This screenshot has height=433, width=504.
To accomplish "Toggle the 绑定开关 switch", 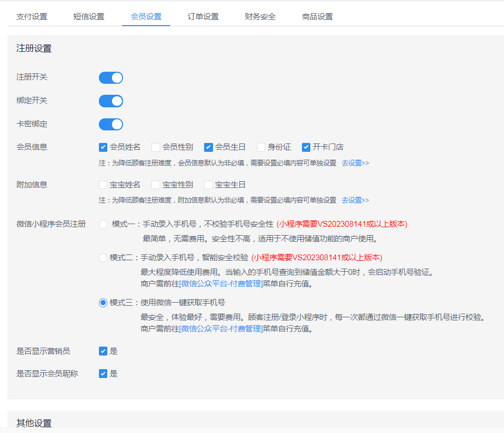I will 111,101.
